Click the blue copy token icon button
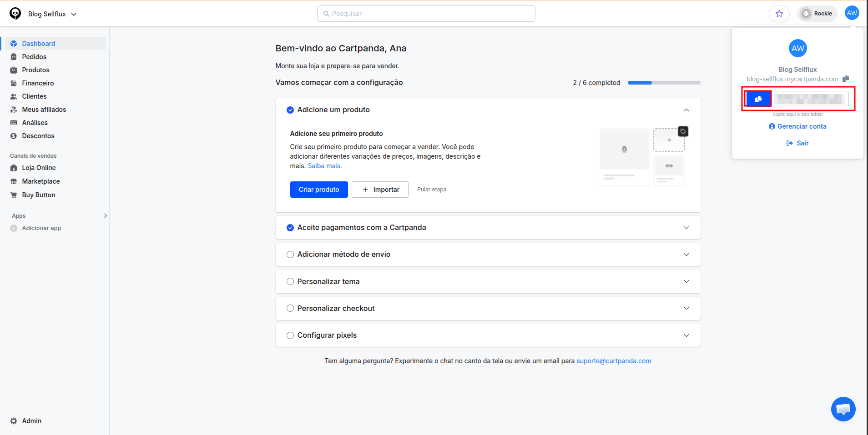The height and width of the screenshot is (435, 868). tap(758, 99)
